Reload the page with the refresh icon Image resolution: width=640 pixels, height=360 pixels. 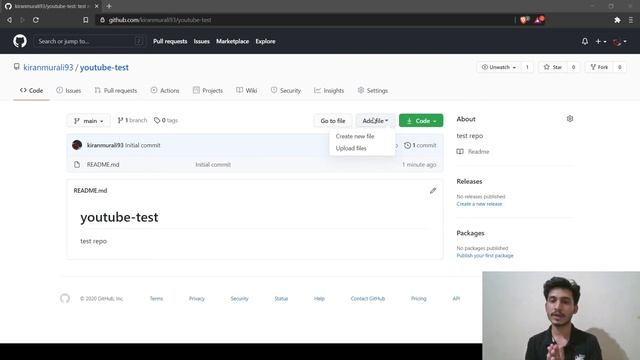(36, 20)
